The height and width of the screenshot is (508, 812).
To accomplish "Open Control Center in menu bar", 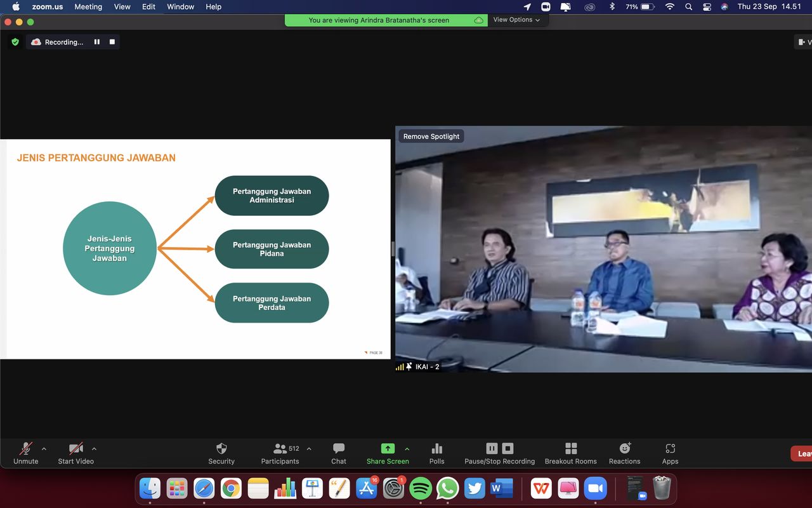I will 707,6.
